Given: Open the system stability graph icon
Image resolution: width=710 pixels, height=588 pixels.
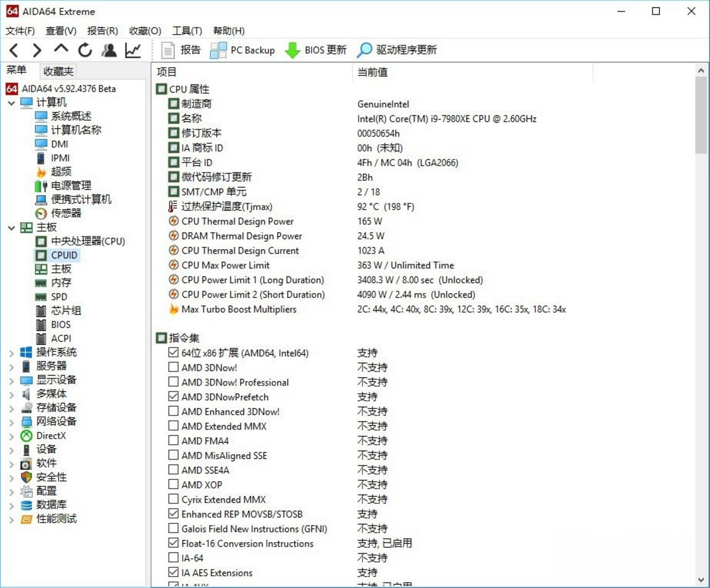Looking at the screenshot, I should tap(133, 50).
